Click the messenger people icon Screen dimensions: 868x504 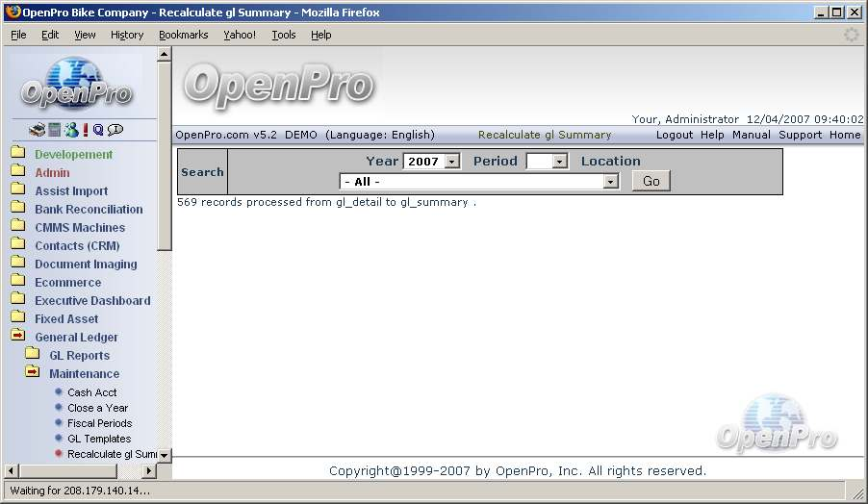coord(70,130)
